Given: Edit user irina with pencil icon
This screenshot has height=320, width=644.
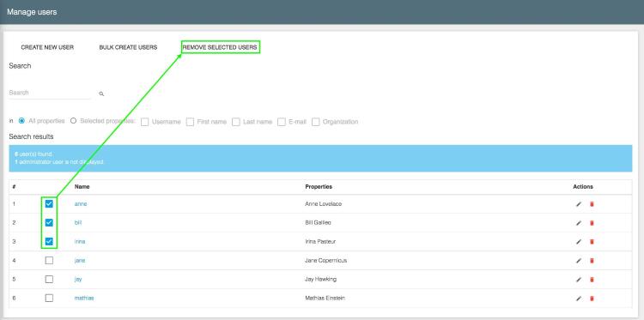Looking at the screenshot, I should (x=579, y=242).
